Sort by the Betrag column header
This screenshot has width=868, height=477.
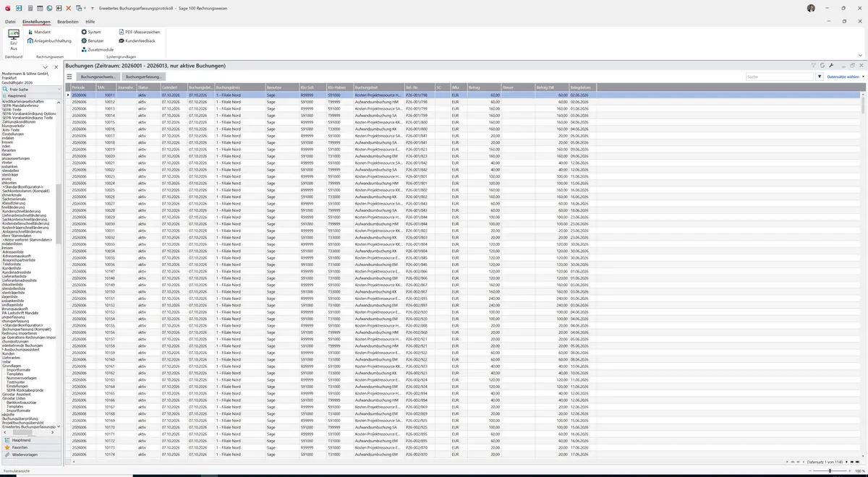pos(485,87)
